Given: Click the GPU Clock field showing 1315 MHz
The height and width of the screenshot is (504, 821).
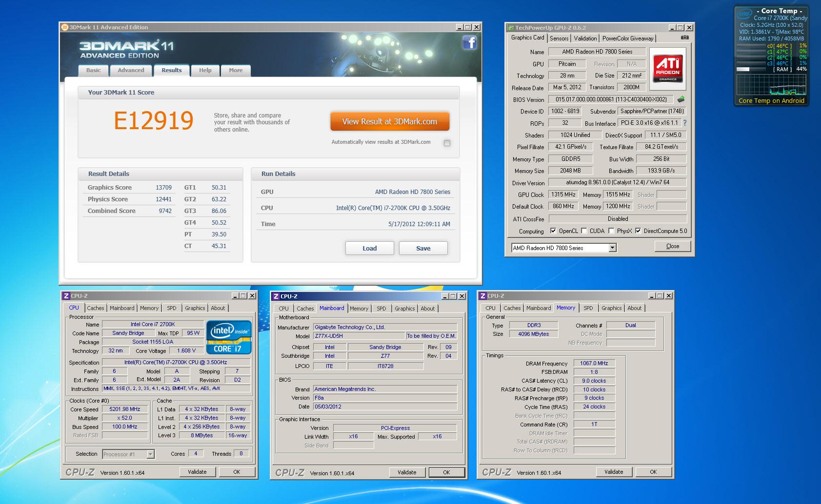Looking at the screenshot, I should pyautogui.click(x=563, y=194).
